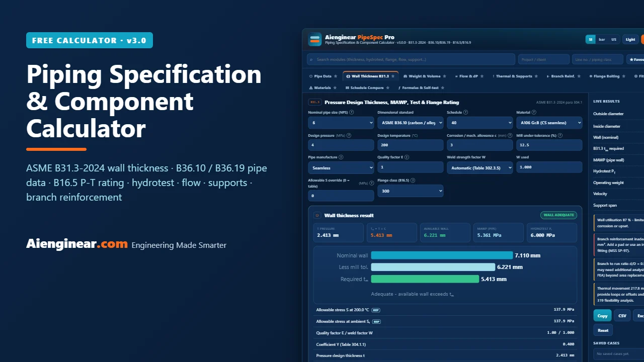Open the Weight & Volume tab

(x=426, y=76)
